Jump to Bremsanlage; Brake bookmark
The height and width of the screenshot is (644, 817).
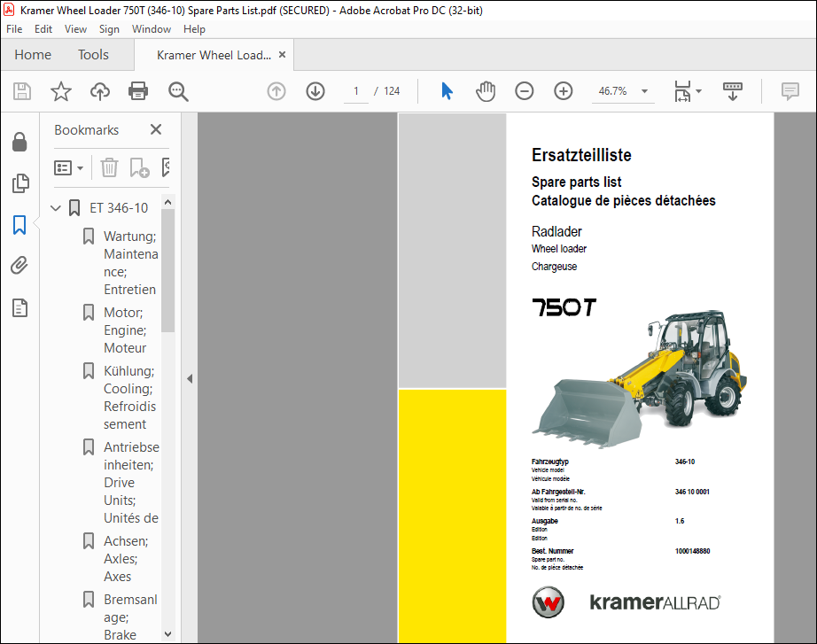point(130,617)
